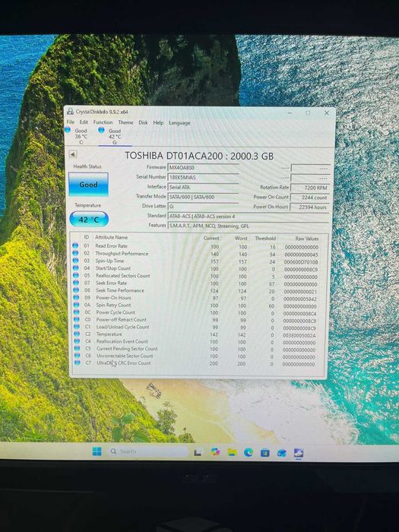Viewport: 399px width, 532px height.
Task: Open the Disk menu
Action: click(143, 122)
